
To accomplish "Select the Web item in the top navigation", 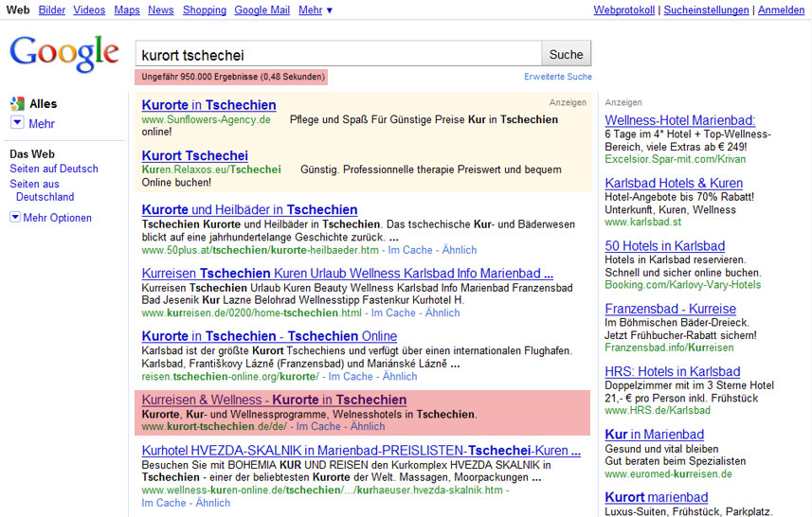I will click(18, 9).
